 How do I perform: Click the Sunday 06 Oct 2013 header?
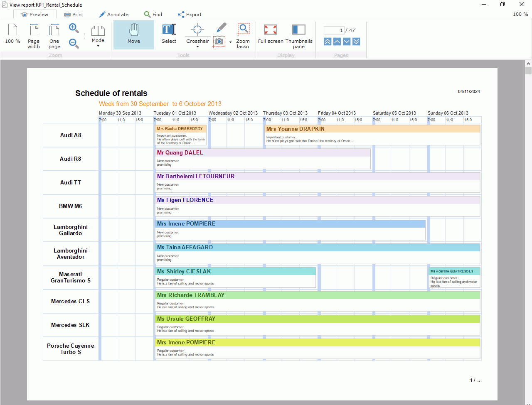pos(448,113)
